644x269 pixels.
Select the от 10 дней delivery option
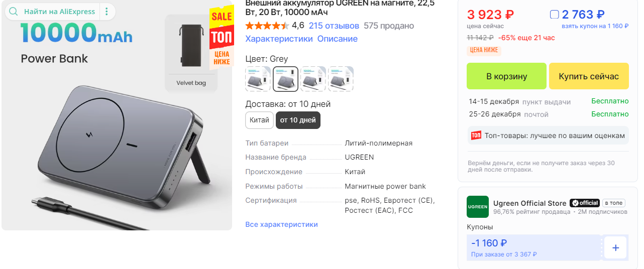(298, 120)
